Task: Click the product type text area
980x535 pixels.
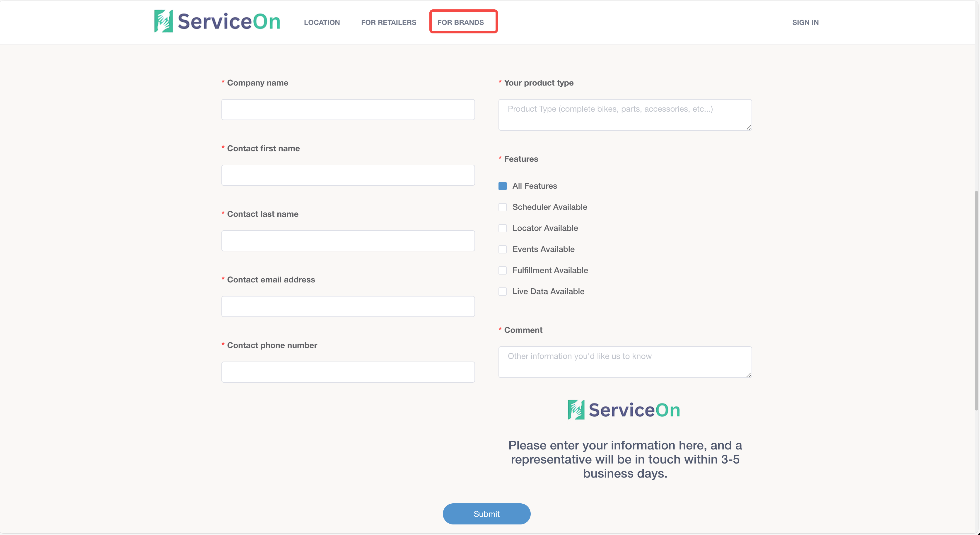Action: click(x=625, y=115)
